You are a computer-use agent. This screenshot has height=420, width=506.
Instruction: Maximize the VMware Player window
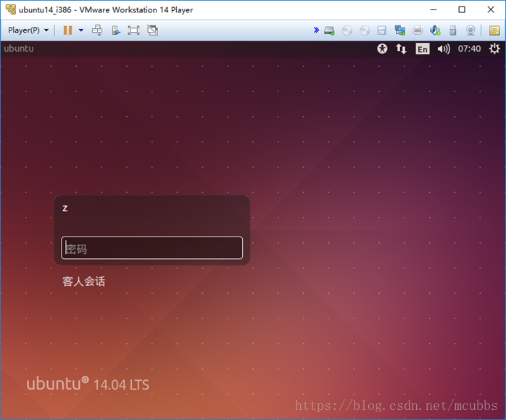click(x=462, y=9)
